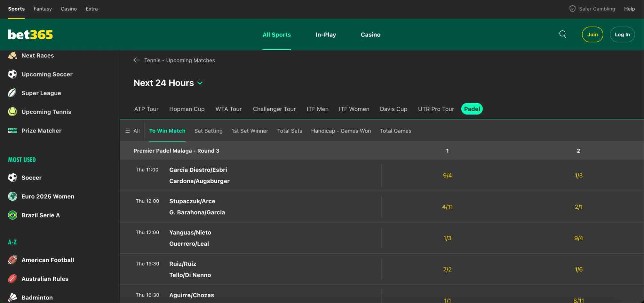Bet 1/3 on Cardona/Augsburger
The width and height of the screenshot is (644, 303).
click(578, 175)
